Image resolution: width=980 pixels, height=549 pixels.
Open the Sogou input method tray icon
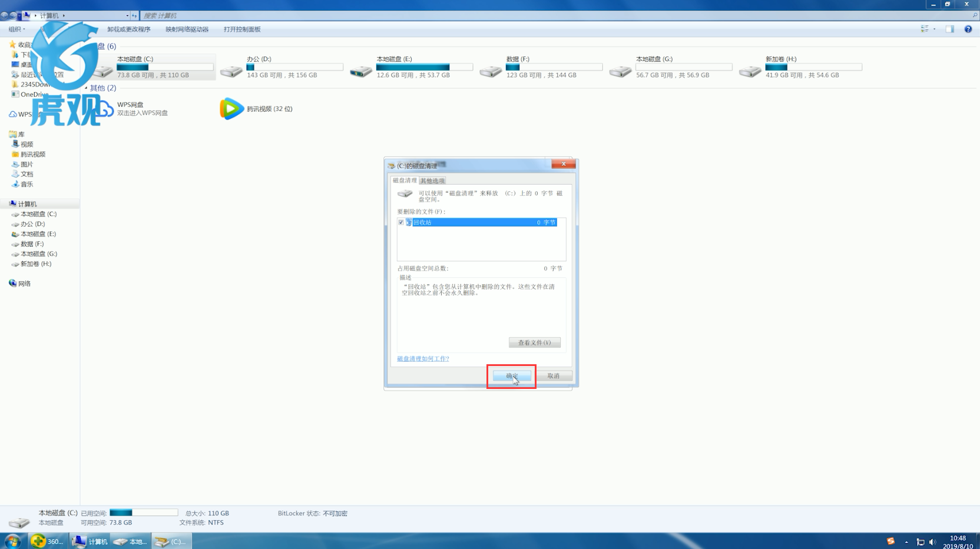click(x=890, y=541)
